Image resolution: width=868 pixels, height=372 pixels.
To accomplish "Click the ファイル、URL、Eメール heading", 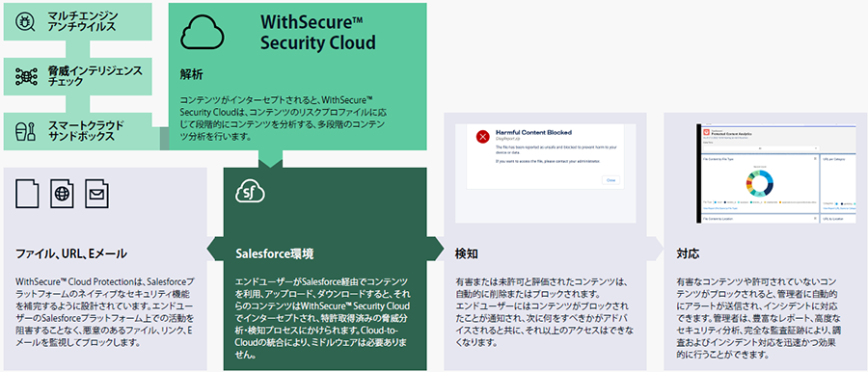I will 71,254.
